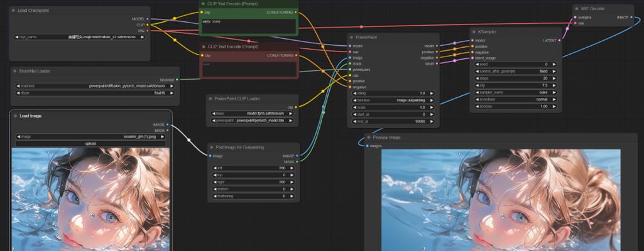Image resolution: width=644 pixels, height=251 pixels.
Task: Increase the left padding value arrow
Action: click(292, 168)
